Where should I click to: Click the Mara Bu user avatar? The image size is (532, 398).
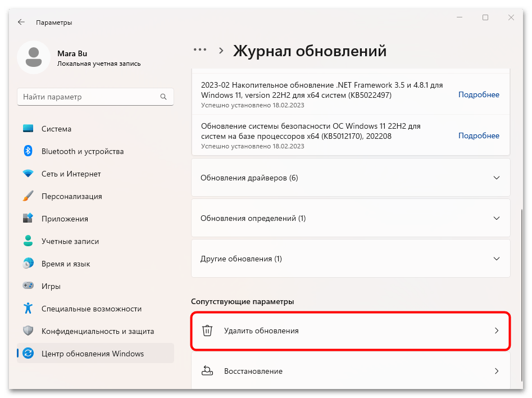coord(34,57)
